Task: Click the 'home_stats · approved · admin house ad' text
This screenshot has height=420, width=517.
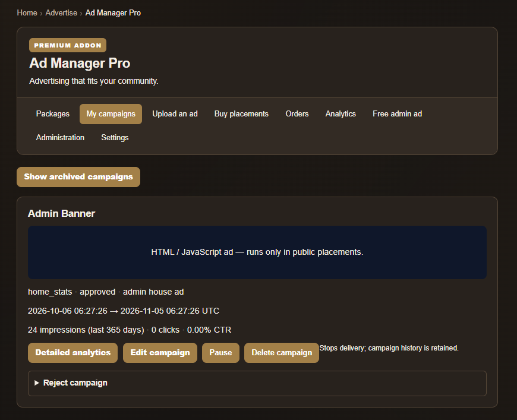Action: (x=106, y=292)
